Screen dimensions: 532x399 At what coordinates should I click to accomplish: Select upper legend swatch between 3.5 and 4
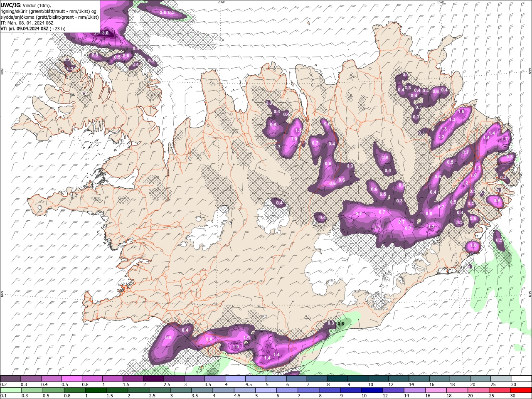pos(215,379)
